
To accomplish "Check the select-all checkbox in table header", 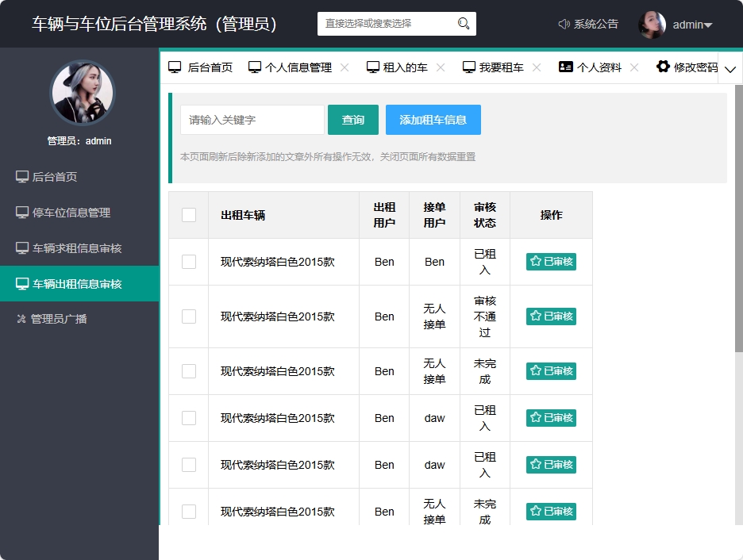I will click(188, 214).
